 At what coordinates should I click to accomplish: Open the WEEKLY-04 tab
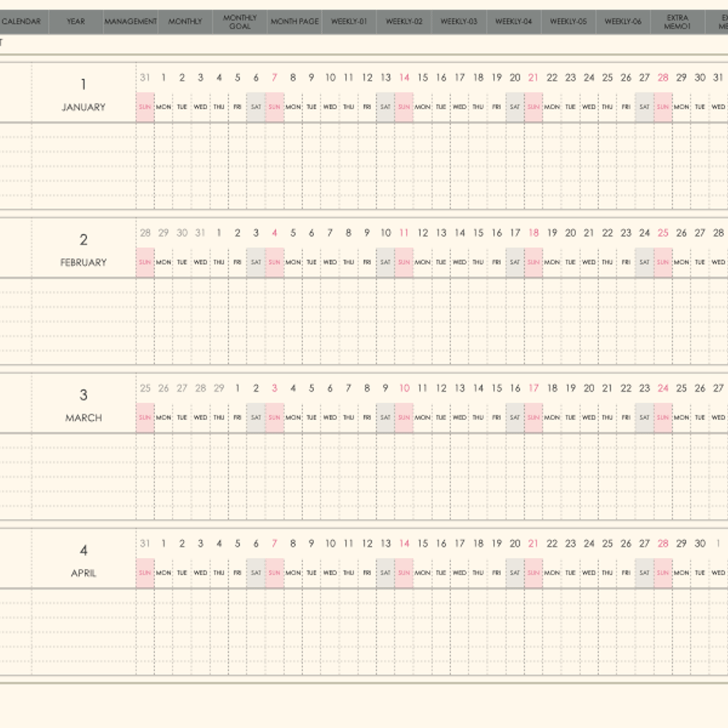point(514,21)
